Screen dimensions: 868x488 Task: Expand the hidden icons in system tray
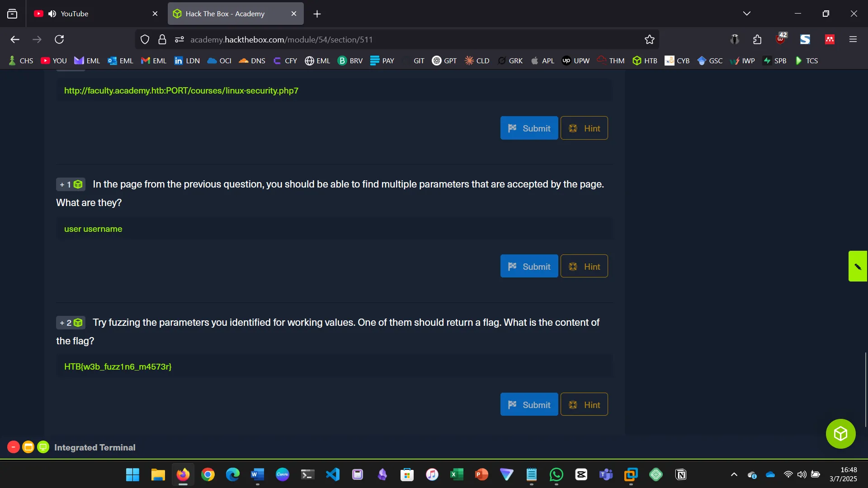tap(734, 474)
